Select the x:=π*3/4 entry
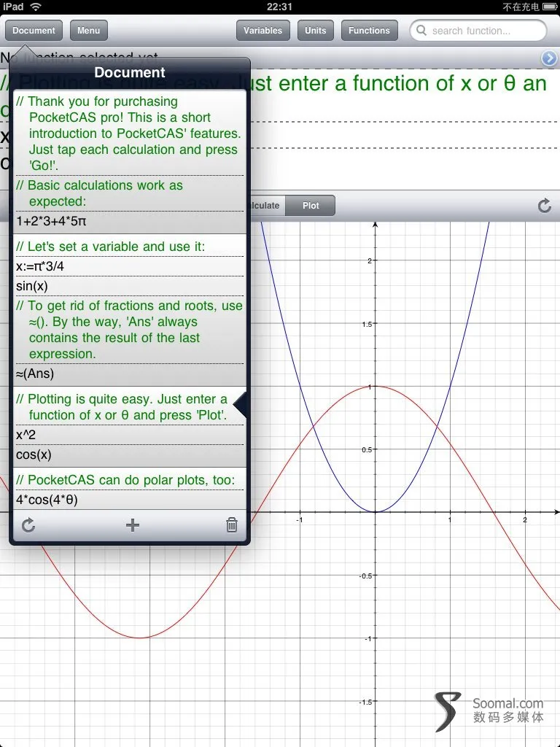The height and width of the screenshot is (747, 560). pos(130,266)
